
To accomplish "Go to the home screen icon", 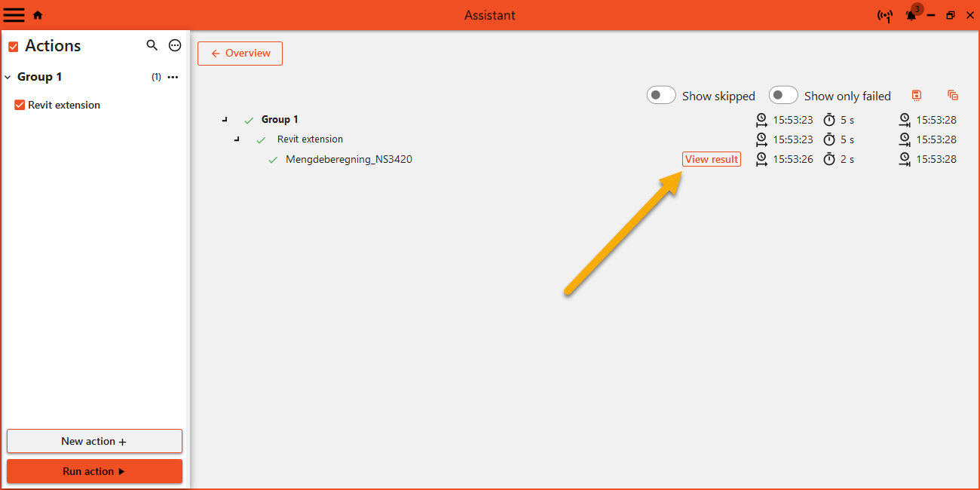I will (x=38, y=15).
